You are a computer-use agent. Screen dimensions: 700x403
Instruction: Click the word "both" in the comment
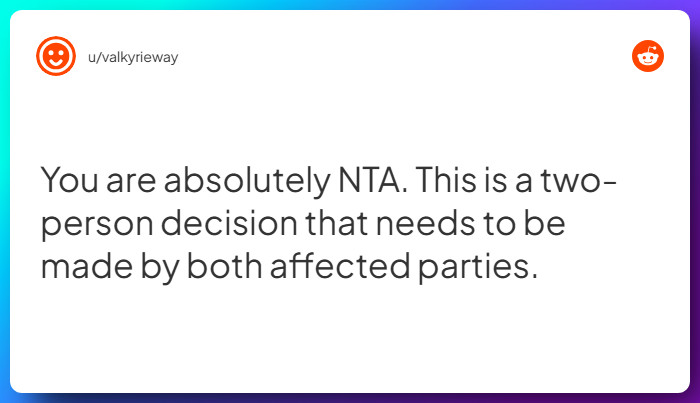[224, 266]
